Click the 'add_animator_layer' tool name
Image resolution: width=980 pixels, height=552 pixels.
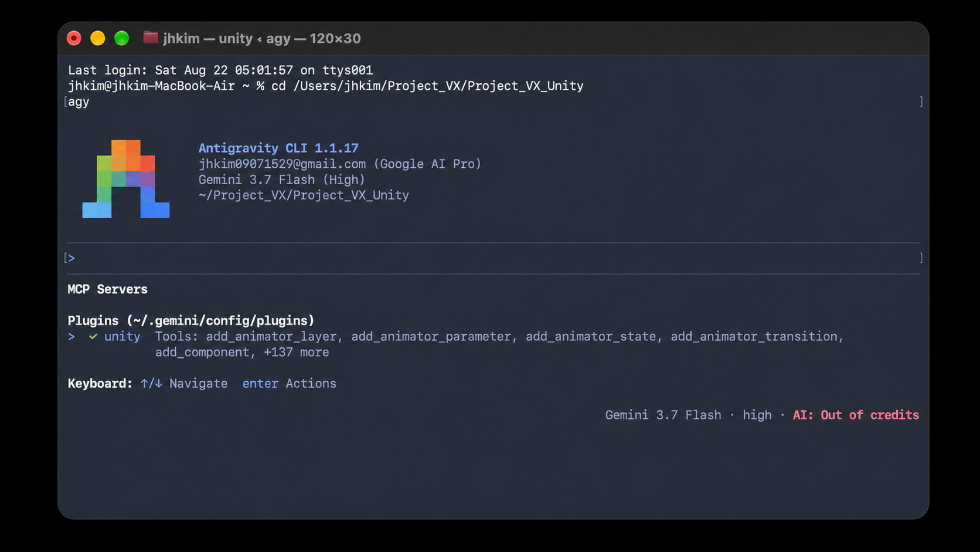click(271, 337)
